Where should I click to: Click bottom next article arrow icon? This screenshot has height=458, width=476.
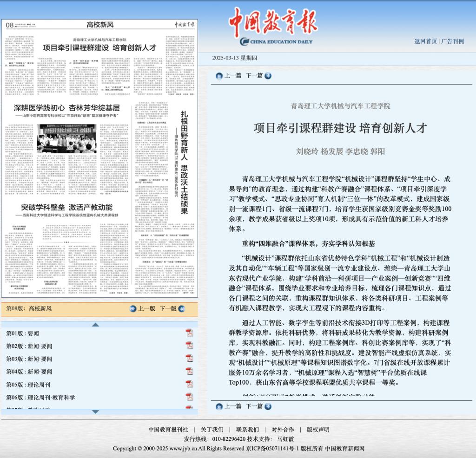click(268, 406)
